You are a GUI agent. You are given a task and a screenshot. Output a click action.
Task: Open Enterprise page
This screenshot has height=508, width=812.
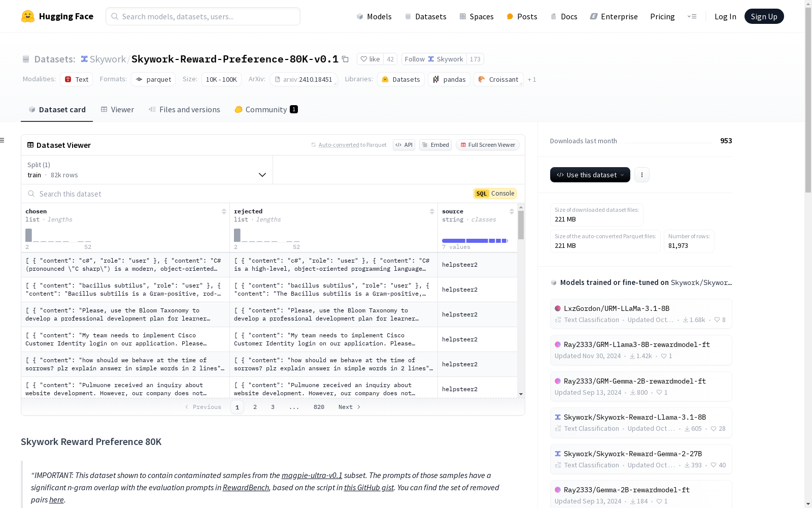[x=614, y=16]
